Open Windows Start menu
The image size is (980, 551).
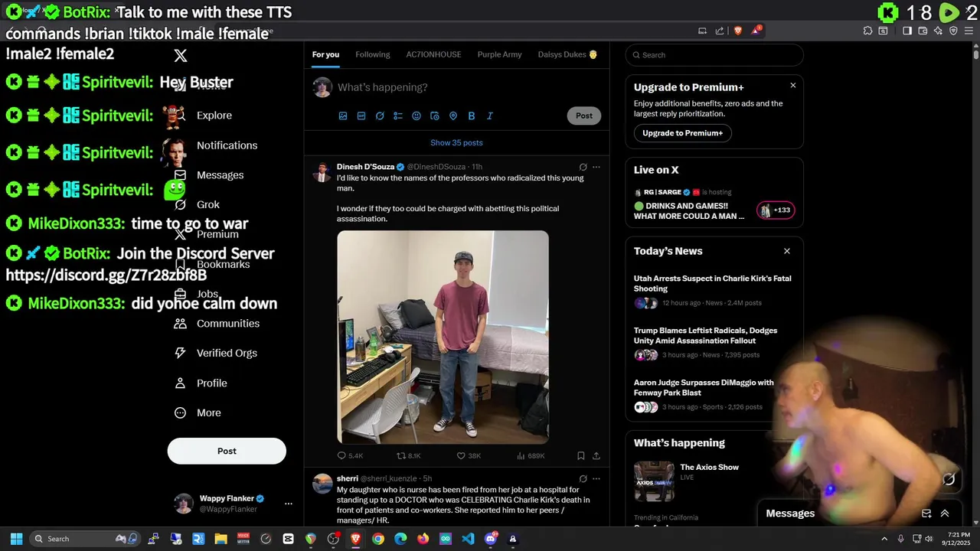[16, 539]
